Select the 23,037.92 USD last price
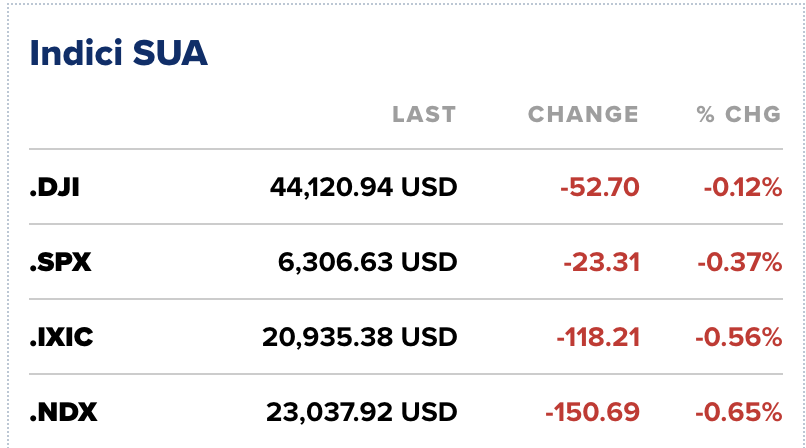The width and height of the screenshot is (806, 448). click(x=361, y=412)
